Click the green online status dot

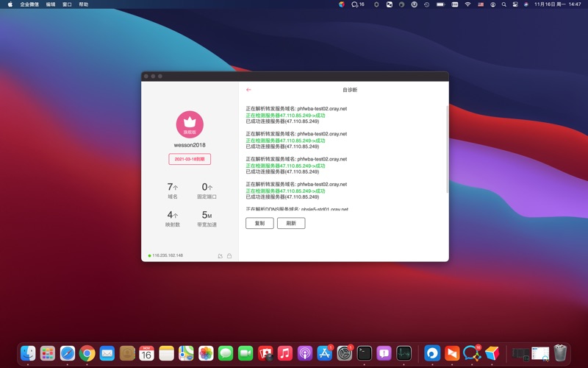click(x=149, y=255)
